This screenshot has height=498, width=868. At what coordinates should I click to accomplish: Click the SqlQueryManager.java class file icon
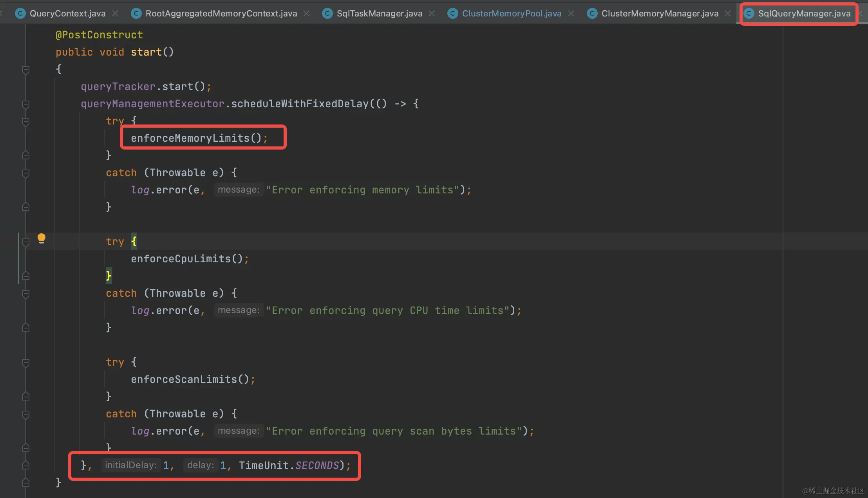(x=749, y=14)
